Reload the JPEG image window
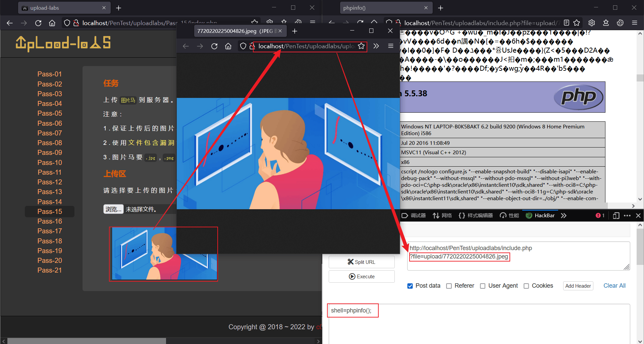The width and height of the screenshot is (644, 344). 214,46
